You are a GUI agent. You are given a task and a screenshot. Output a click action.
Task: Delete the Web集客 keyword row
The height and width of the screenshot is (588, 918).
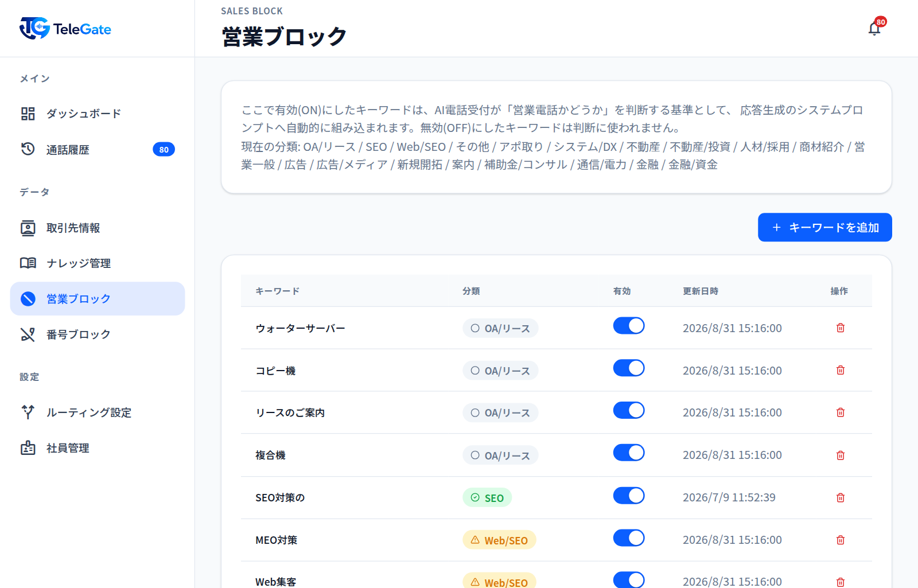pos(841,582)
